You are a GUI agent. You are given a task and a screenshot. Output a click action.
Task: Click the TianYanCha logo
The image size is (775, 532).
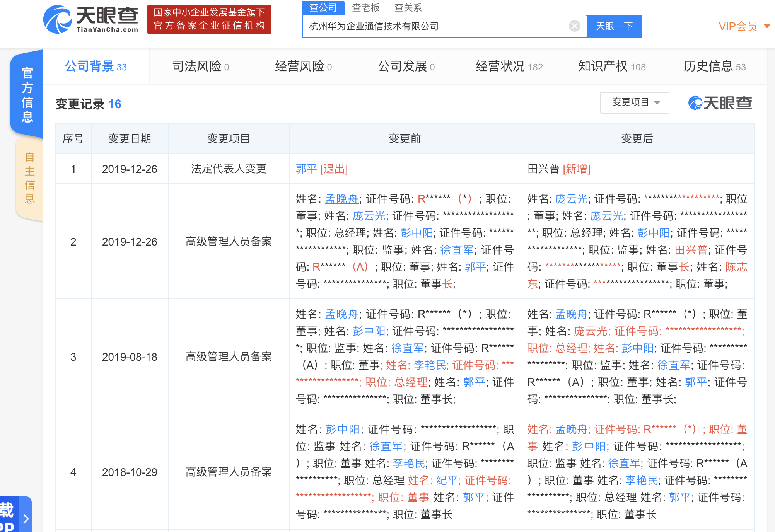[90, 19]
